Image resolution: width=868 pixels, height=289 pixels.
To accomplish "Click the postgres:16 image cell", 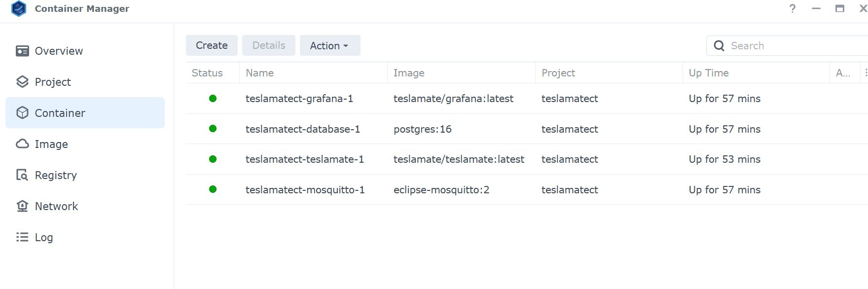I will point(423,129).
